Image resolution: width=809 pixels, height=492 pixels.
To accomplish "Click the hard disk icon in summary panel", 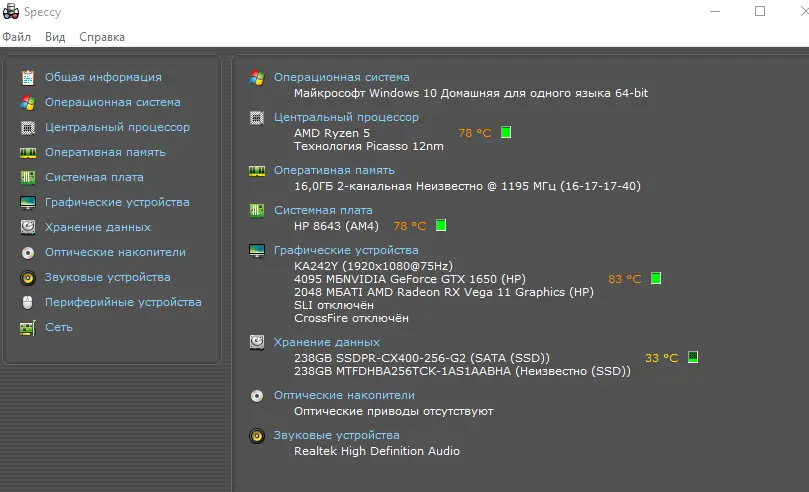I will coord(257,342).
